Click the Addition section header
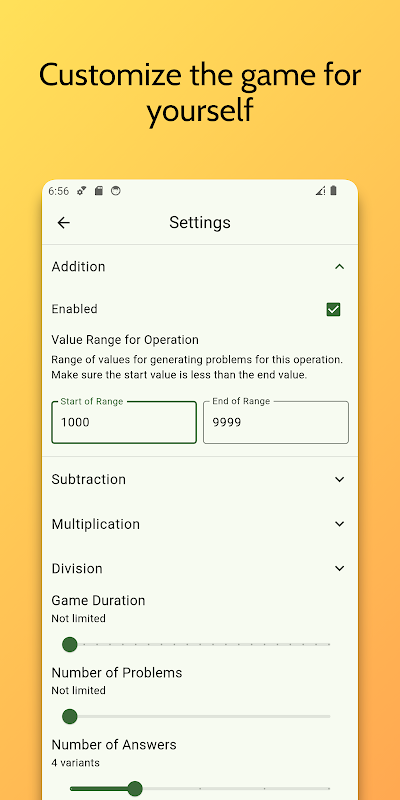The width and height of the screenshot is (400, 800). [199, 266]
